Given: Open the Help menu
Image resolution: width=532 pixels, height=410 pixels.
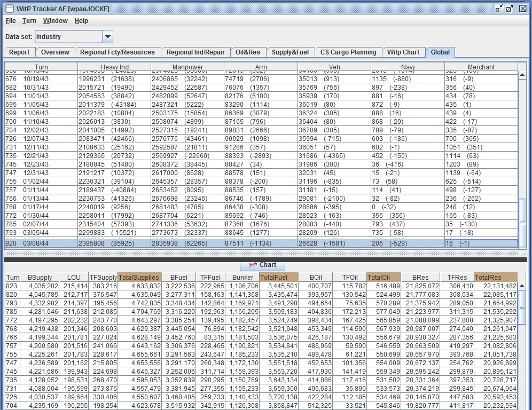Looking at the screenshot, I should (81, 21).
